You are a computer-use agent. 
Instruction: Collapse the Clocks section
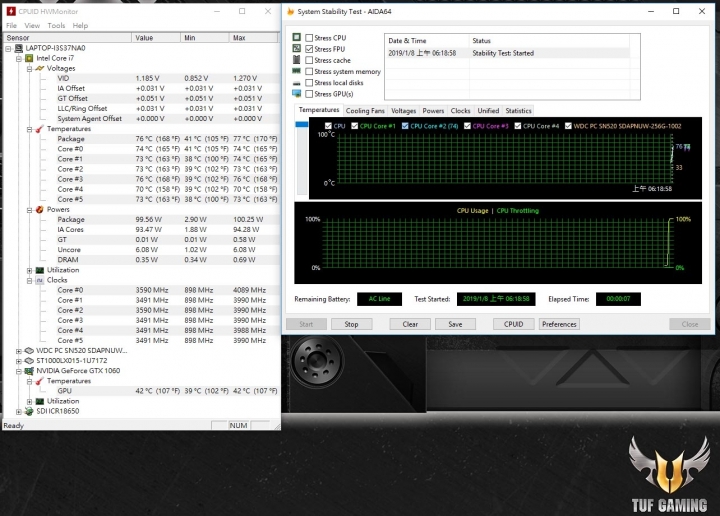coord(29,280)
